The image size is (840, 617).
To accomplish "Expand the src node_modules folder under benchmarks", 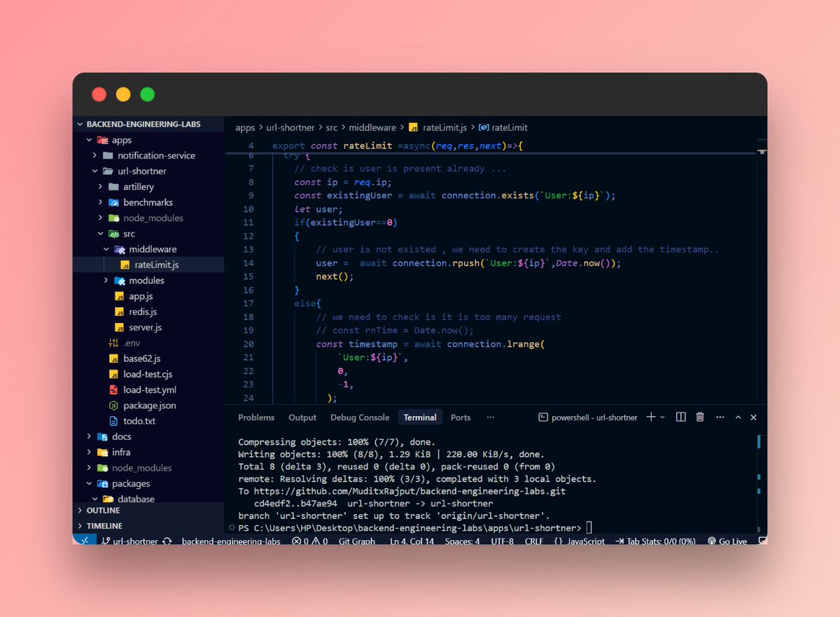I will tap(101, 218).
